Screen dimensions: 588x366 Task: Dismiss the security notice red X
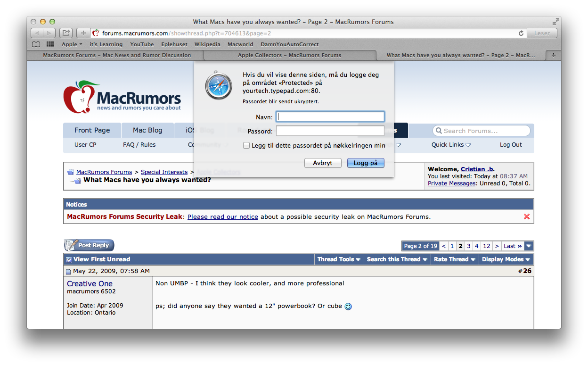click(527, 216)
